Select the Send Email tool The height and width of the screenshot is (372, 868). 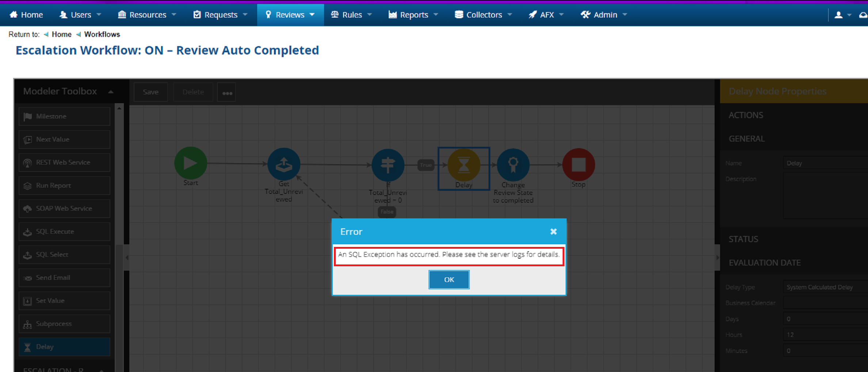[64, 278]
